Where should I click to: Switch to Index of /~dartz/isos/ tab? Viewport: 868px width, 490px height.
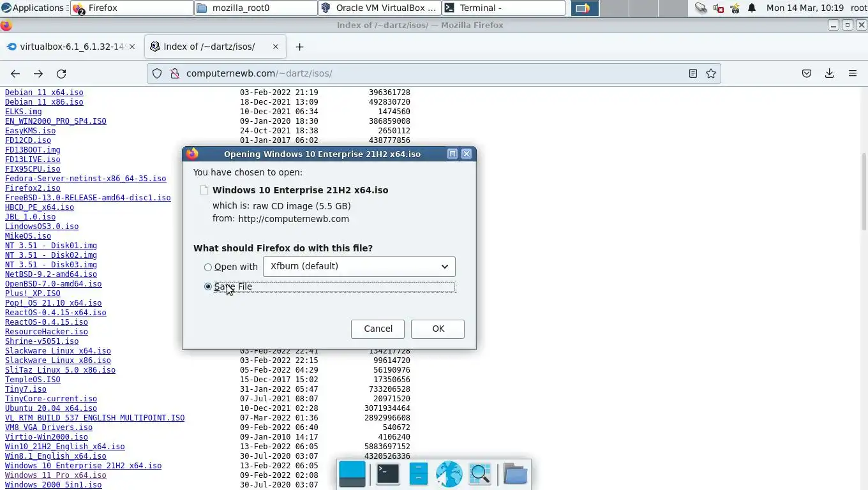216,47
